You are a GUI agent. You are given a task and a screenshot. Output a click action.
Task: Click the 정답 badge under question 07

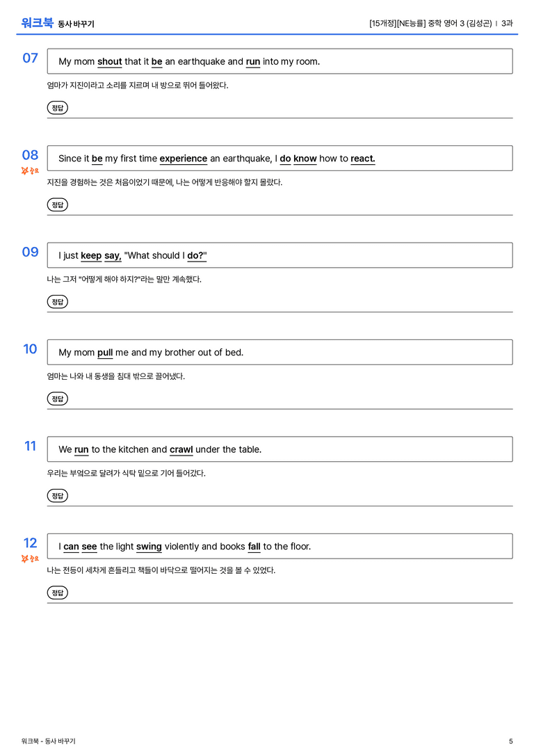tap(57, 108)
